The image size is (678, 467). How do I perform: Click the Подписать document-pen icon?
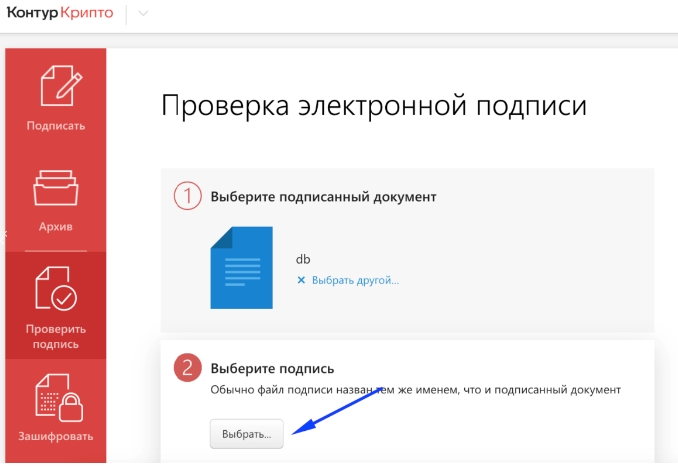61,86
